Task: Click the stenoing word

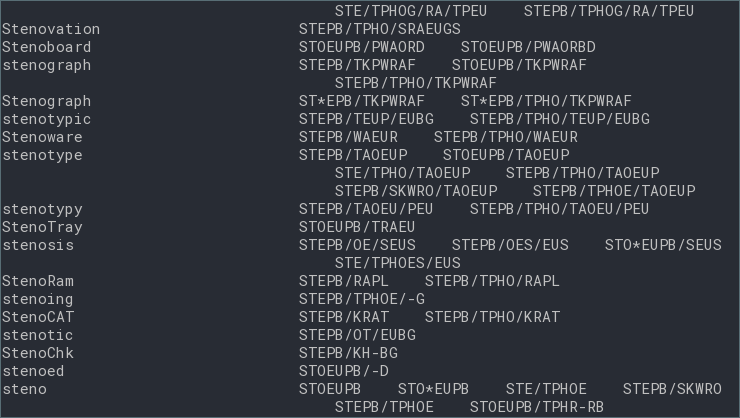Action: coord(38,299)
